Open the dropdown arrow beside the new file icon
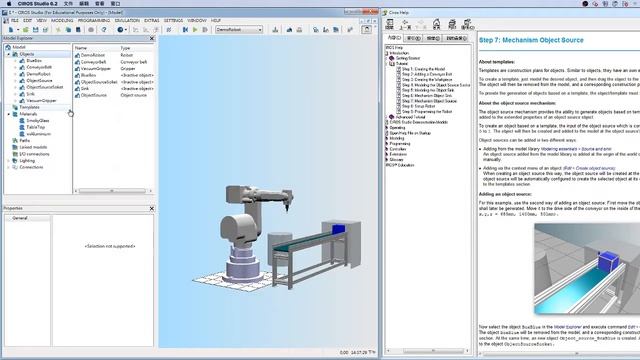The width and height of the screenshot is (640, 360). point(18,30)
